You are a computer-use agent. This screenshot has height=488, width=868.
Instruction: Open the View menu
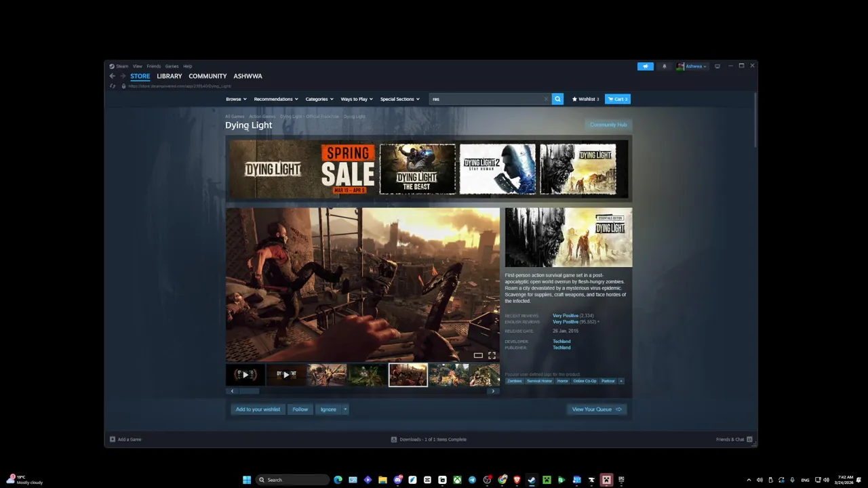[x=138, y=66]
